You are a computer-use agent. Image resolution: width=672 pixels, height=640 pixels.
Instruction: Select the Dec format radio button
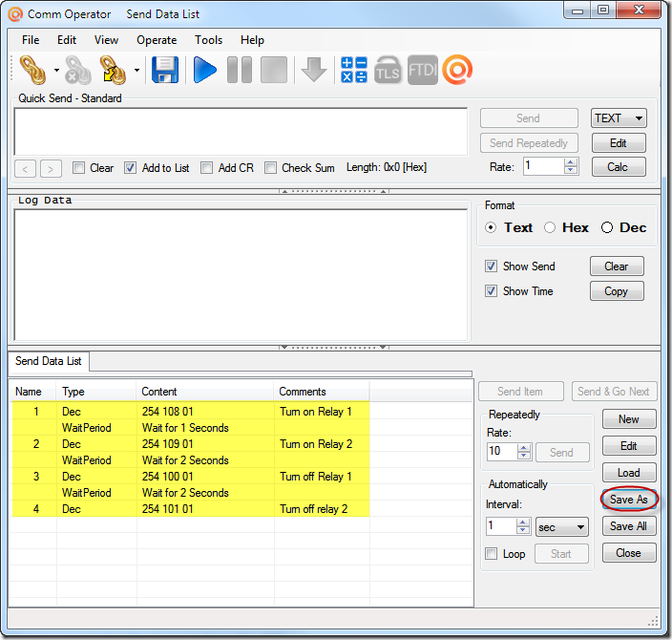(607, 227)
